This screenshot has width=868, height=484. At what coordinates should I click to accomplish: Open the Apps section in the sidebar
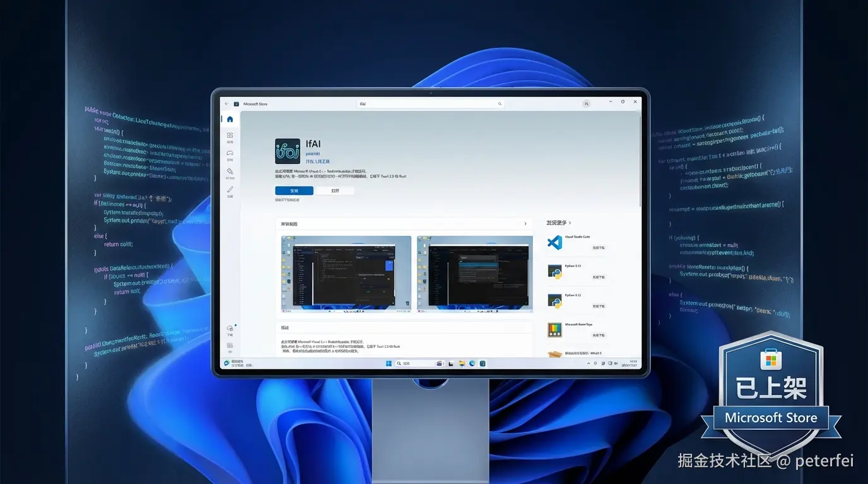tap(230, 136)
